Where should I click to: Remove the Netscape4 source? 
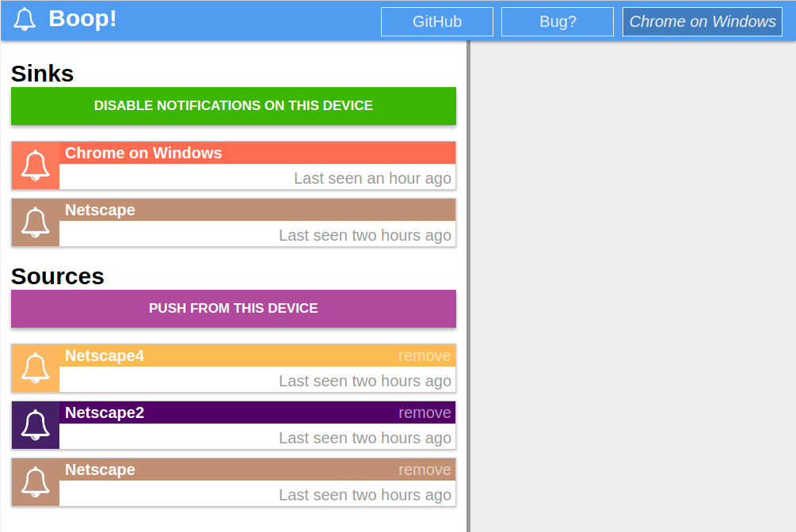[x=425, y=355]
